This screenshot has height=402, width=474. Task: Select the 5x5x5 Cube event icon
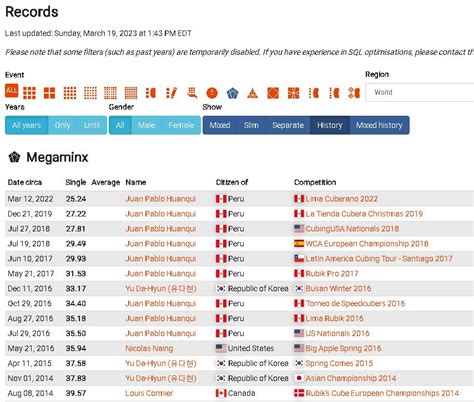(x=90, y=93)
